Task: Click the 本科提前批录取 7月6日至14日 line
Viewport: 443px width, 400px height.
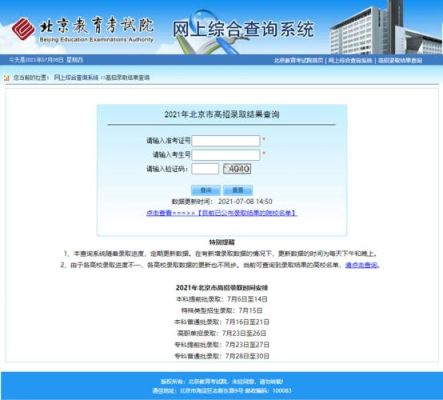Action: [222, 299]
